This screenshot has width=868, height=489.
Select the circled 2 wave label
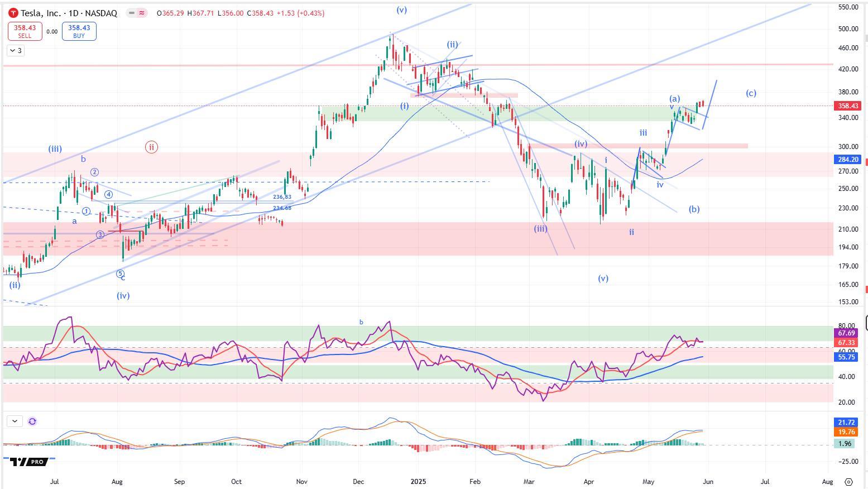[95, 172]
